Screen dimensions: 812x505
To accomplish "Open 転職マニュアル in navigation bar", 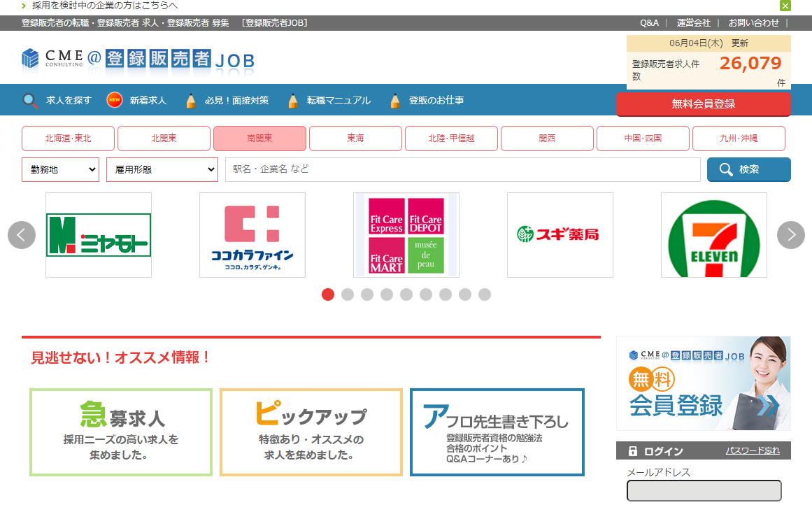I will tap(339, 101).
